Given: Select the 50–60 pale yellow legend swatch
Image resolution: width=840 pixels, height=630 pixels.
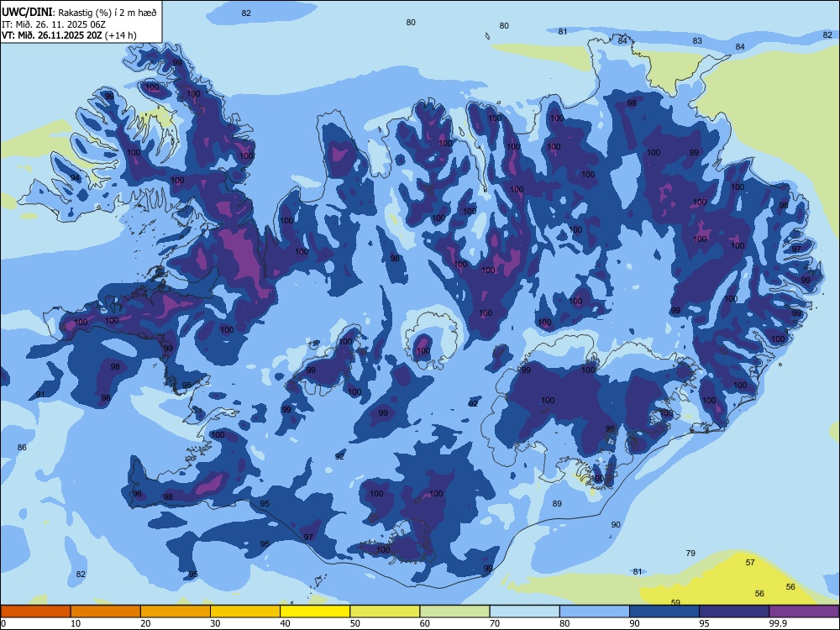Looking at the screenshot, I should tap(385, 612).
